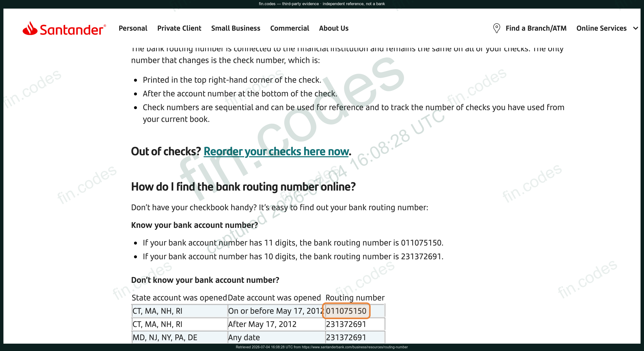Open the Online Services menu
This screenshot has height=351, width=644.
click(x=602, y=28)
